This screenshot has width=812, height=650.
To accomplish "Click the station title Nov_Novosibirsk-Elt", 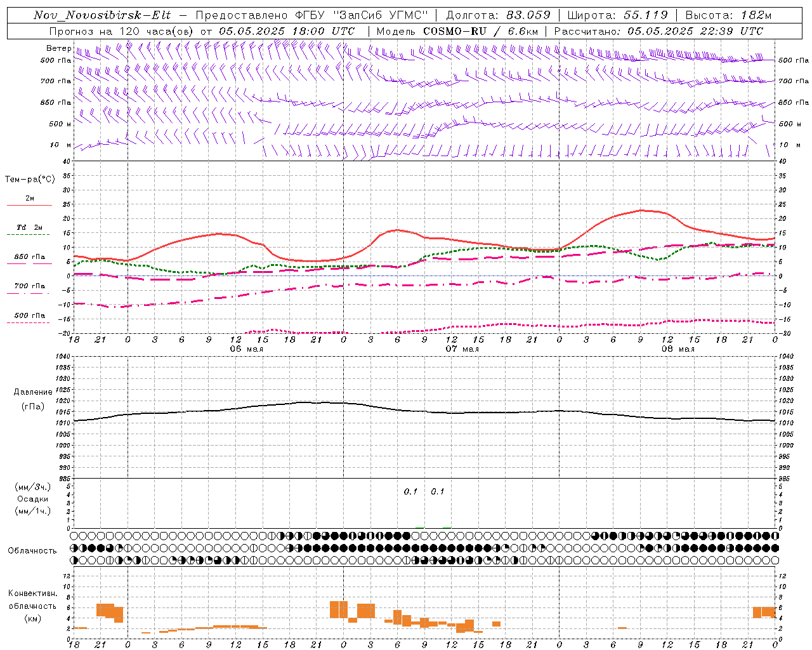I will pyautogui.click(x=102, y=15).
